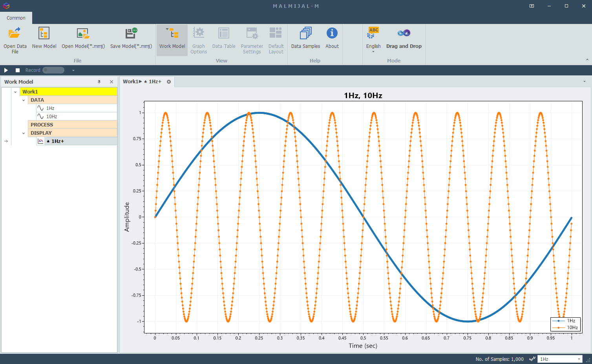Screen dimensions: 592x364
Task: Open the 1Hz signal combo box
Action: click(x=560, y=359)
